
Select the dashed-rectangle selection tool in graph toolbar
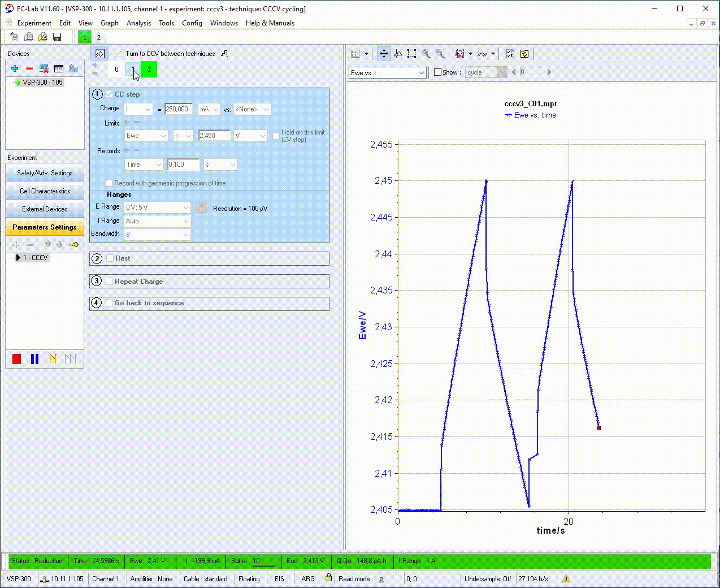click(x=411, y=54)
